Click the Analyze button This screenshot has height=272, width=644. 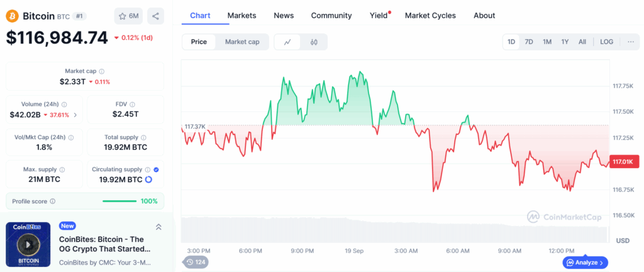coord(586,262)
